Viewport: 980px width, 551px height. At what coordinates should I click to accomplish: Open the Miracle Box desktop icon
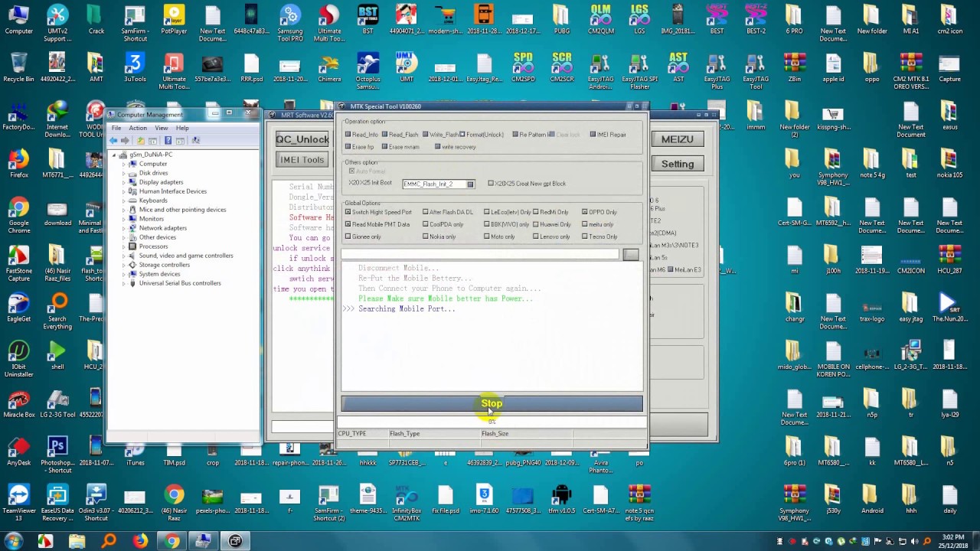(18, 403)
